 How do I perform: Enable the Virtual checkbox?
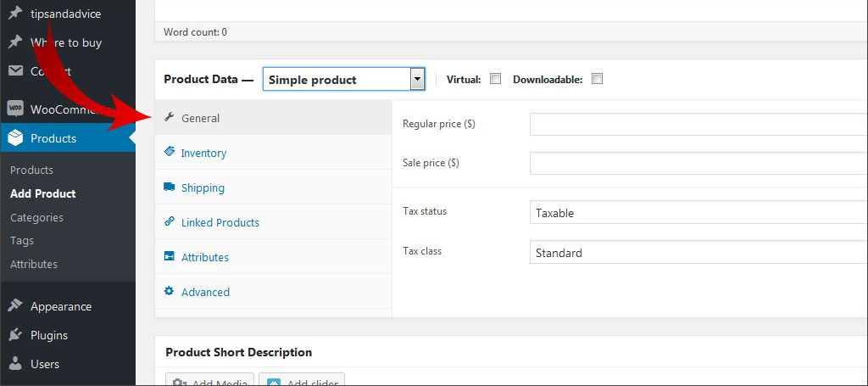click(495, 79)
